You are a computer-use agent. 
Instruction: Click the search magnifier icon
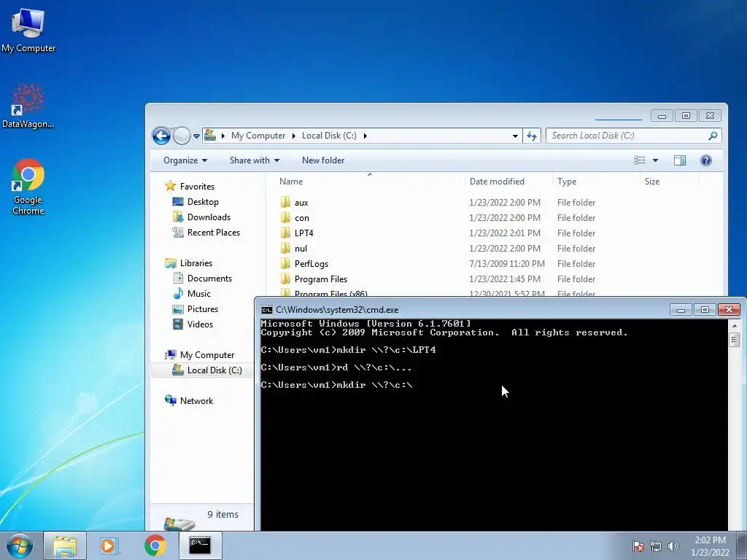coord(713,136)
